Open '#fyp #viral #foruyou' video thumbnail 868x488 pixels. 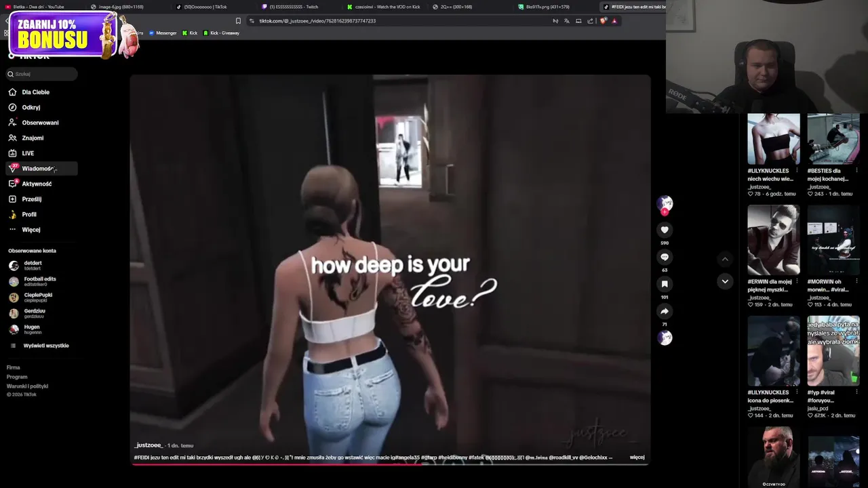[833, 351]
